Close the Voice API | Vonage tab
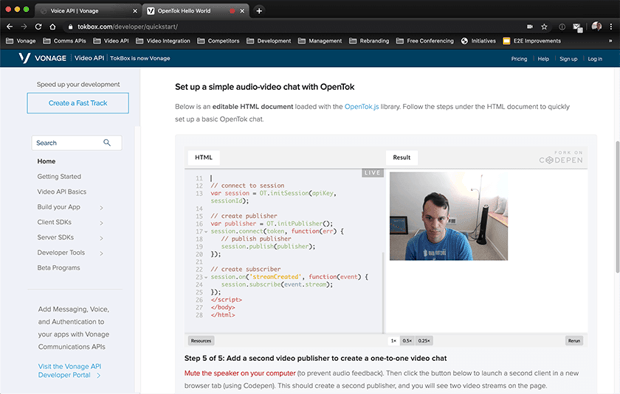This screenshot has height=394, width=620. (x=135, y=11)
